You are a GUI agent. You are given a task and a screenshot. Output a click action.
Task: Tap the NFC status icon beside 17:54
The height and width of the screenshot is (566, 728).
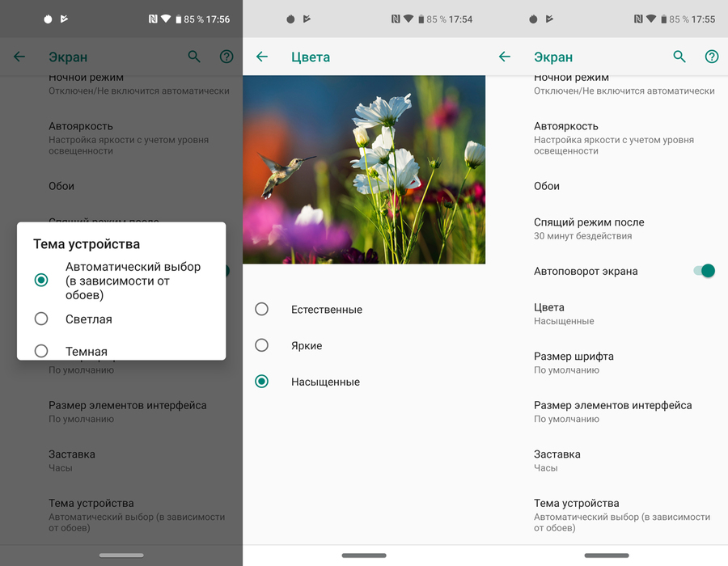[x=396, y=19]
